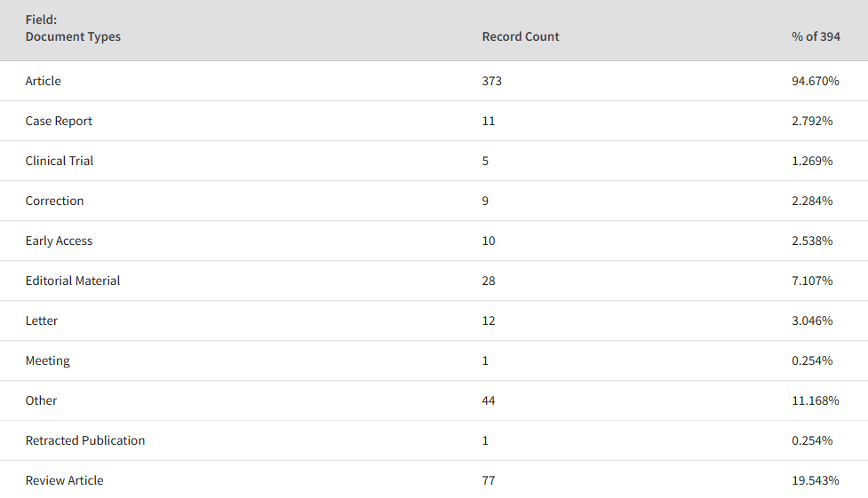Select the Review Article row label

64,480
